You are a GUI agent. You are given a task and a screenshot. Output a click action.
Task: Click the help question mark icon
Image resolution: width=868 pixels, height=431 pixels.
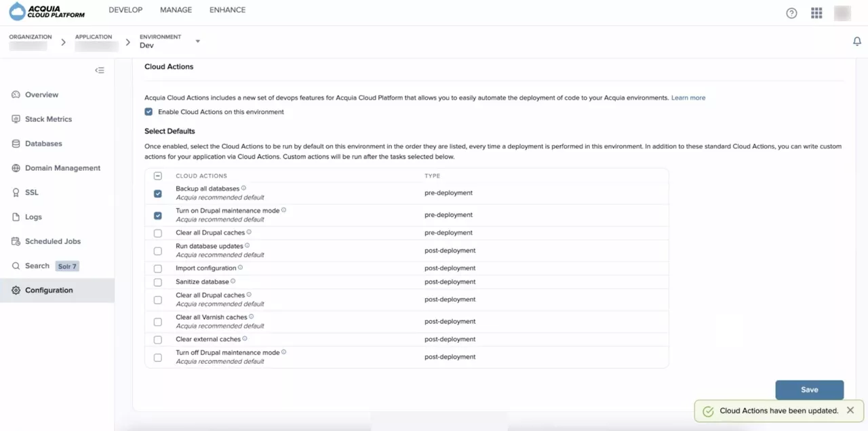click(791, 14)
